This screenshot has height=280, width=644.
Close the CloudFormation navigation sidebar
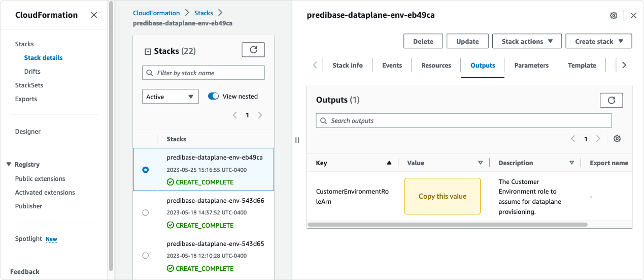tap(94, 15)
